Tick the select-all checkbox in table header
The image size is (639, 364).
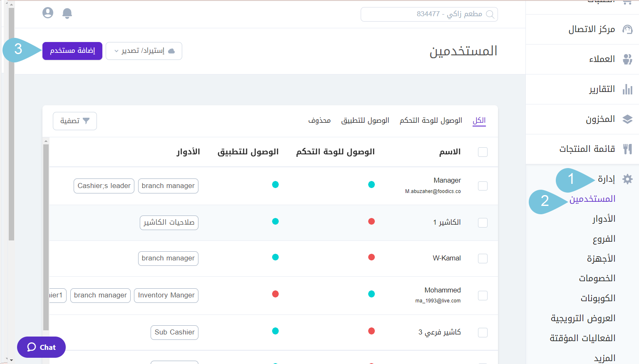pos(483,152)
